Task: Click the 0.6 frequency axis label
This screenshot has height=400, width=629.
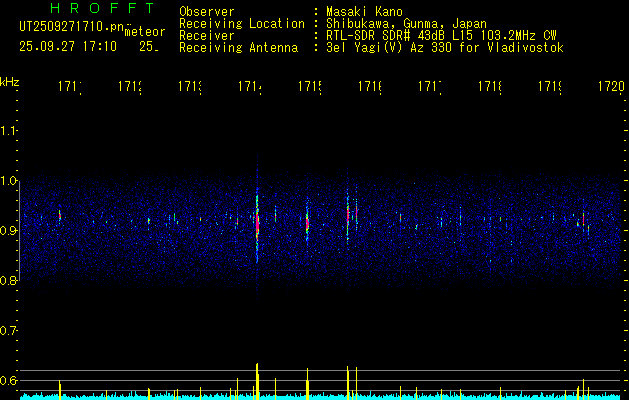Action: [x=8, y=380]
